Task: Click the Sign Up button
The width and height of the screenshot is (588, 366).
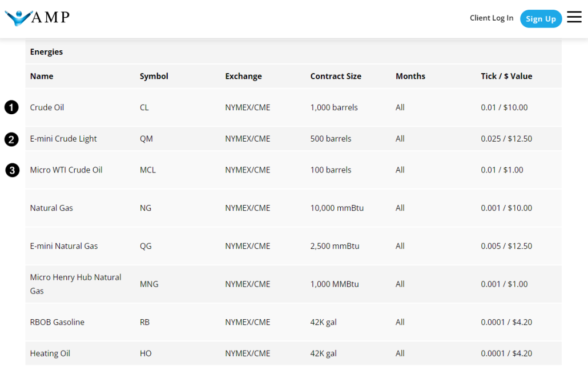Action: (x=541, y=18)
